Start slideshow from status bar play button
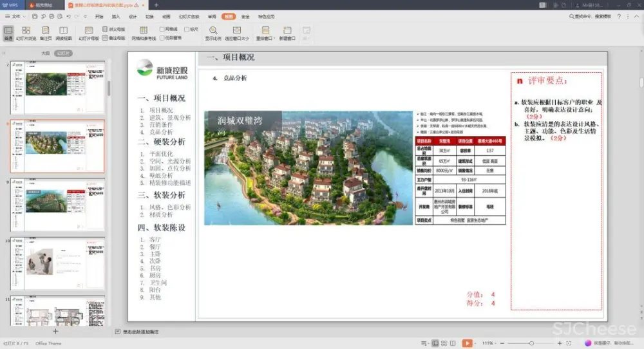 468,343
